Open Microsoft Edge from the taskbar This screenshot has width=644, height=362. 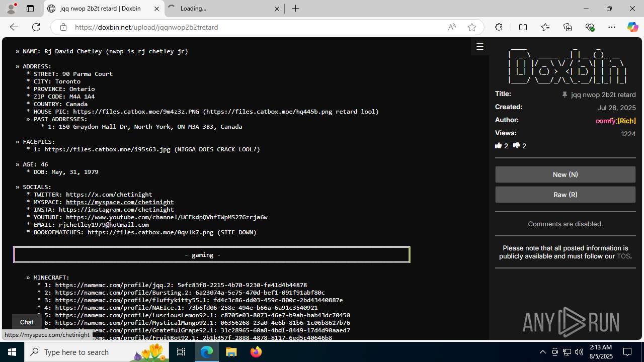coord(207,352)
